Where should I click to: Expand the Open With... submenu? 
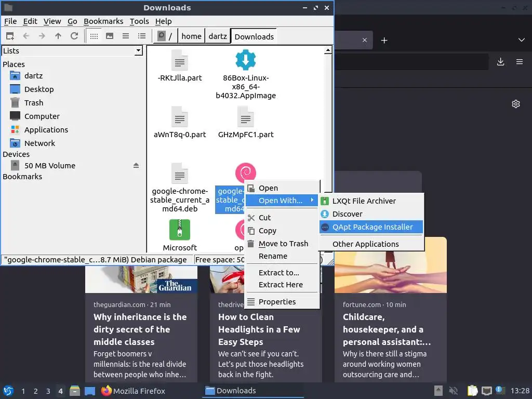click(x=282, y=201)
